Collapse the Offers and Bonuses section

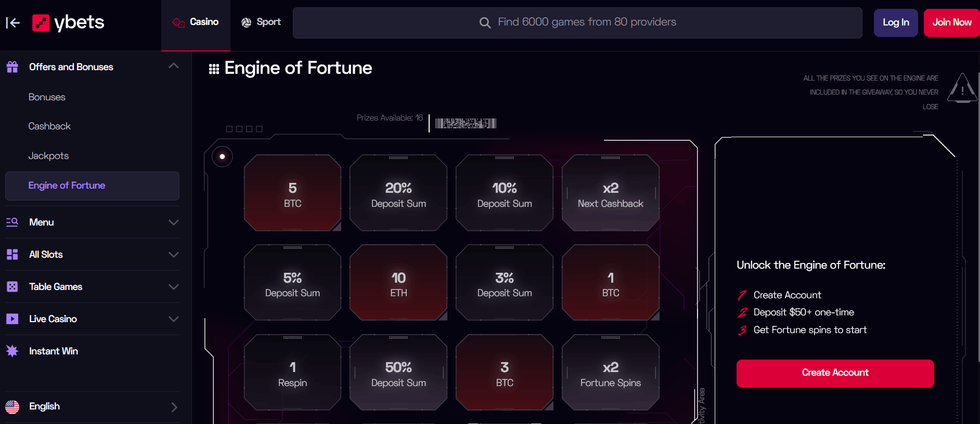tap(174, 66)
